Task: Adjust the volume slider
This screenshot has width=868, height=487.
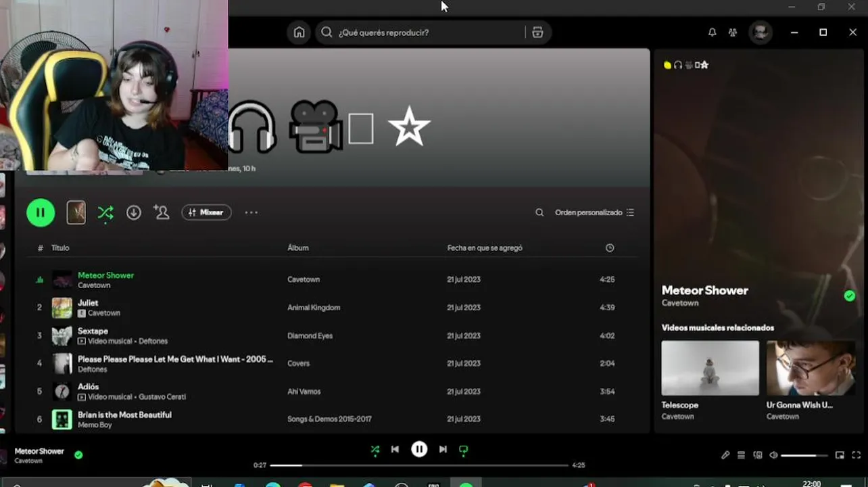Action: point(804,455)
